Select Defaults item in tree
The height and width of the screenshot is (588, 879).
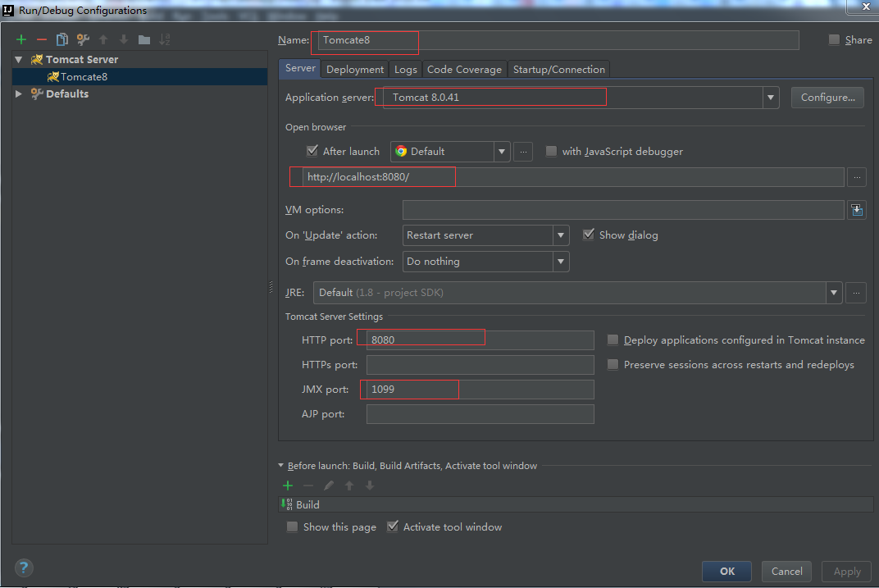coord(67,93)
